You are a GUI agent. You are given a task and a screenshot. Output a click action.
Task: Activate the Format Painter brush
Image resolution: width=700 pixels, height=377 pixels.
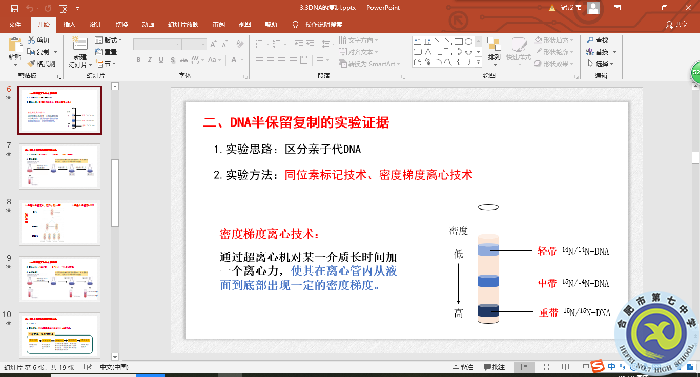tap(41, 63)
